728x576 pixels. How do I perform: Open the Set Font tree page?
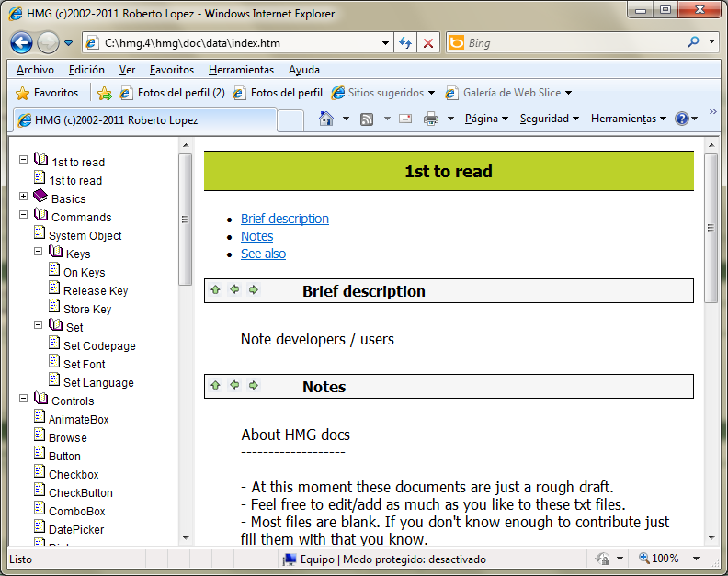point(84,365)
